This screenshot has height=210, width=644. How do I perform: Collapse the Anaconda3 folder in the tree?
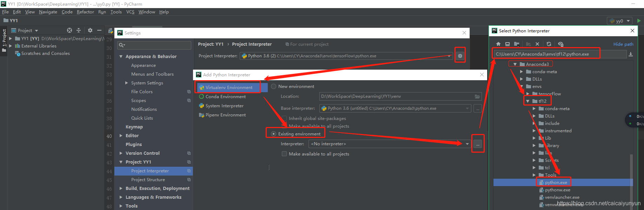[515, 64]
